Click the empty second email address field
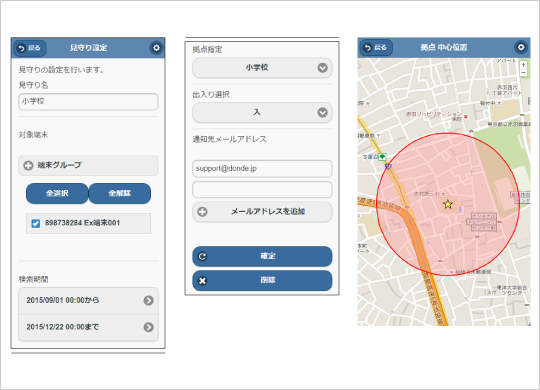The width and height of the screenshot is (540, 390). point(262,189)
